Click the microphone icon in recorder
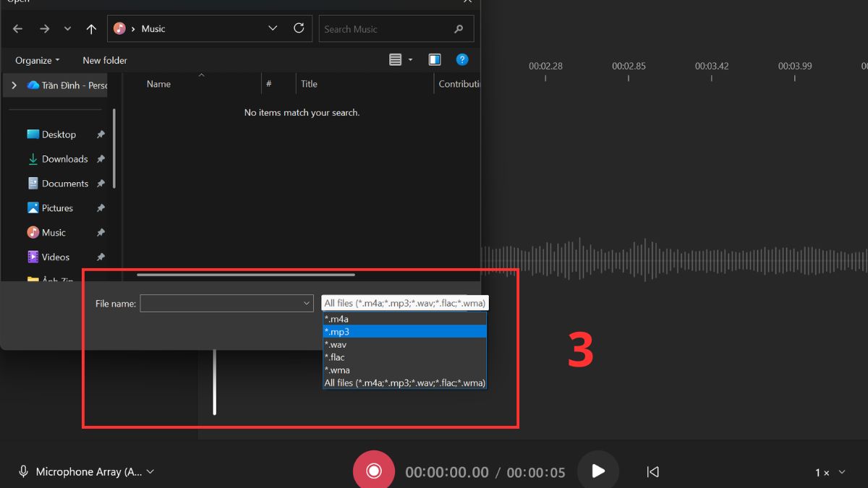Screen dimensions: 868x488 point(23,471)
